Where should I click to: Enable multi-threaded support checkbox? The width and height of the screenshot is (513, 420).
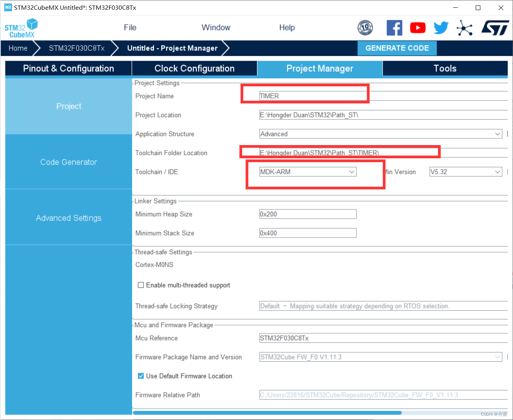click(141, 285)
